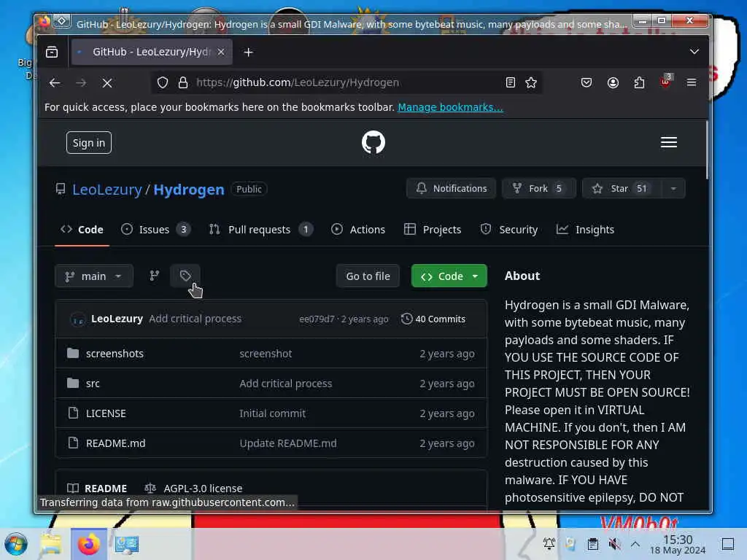747x560 pixels.
Task: Click the page vertical scrollbar
Action: tap(707, 150)
